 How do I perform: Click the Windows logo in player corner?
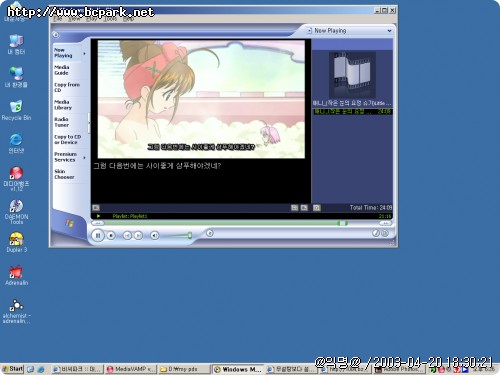tap(70, 223)
